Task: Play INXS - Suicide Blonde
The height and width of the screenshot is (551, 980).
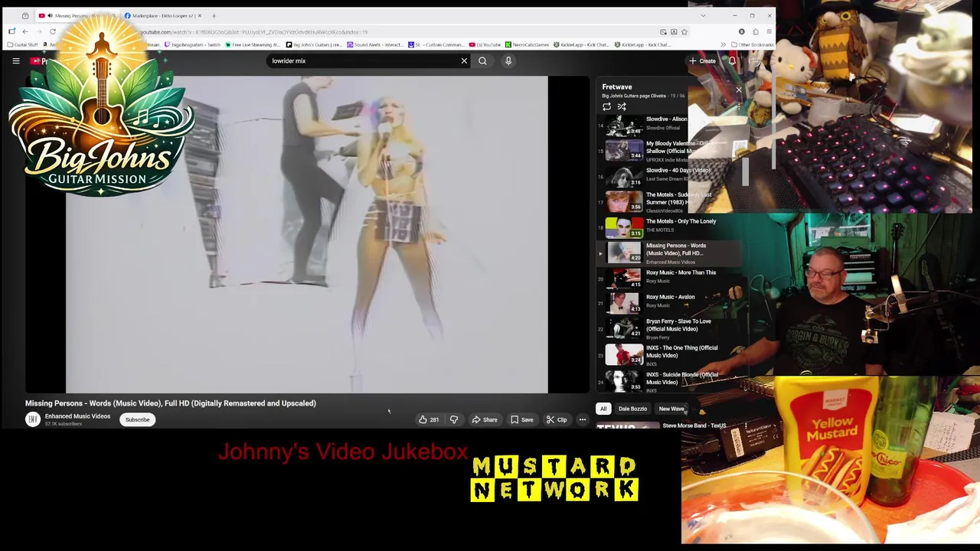Action: (668, 380)
